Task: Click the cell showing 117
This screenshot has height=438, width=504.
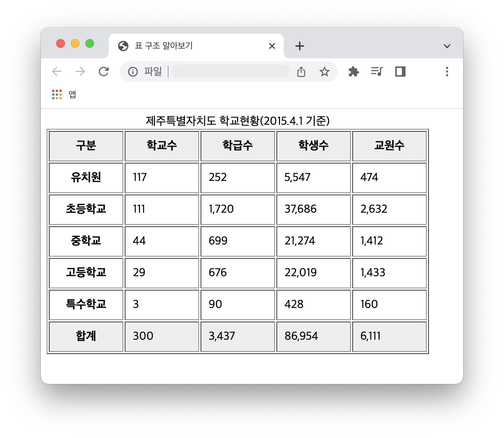Action: pos(162,178)
